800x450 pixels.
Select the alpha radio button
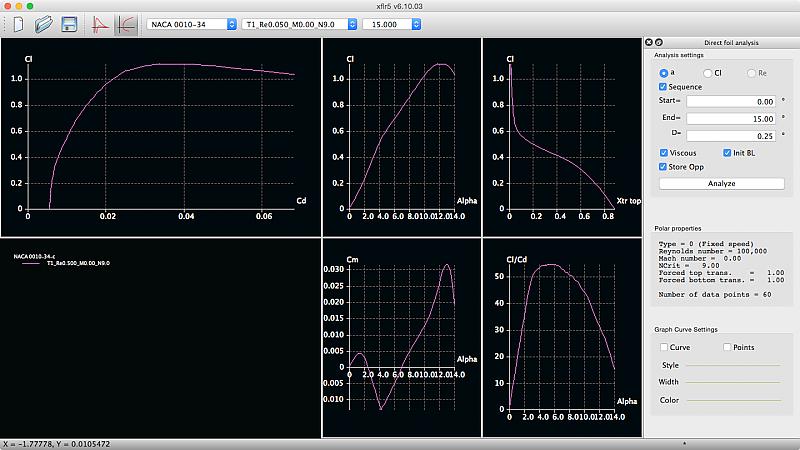click(x=664, y=73)
